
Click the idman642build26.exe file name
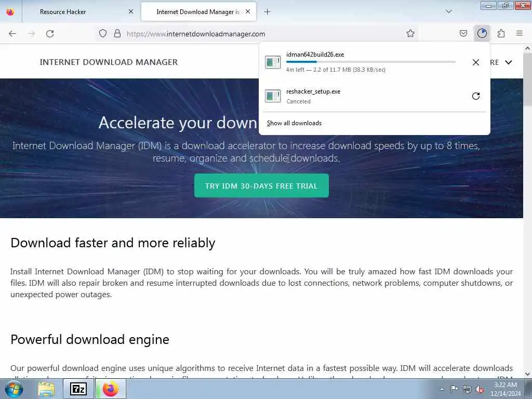point(315,54)
